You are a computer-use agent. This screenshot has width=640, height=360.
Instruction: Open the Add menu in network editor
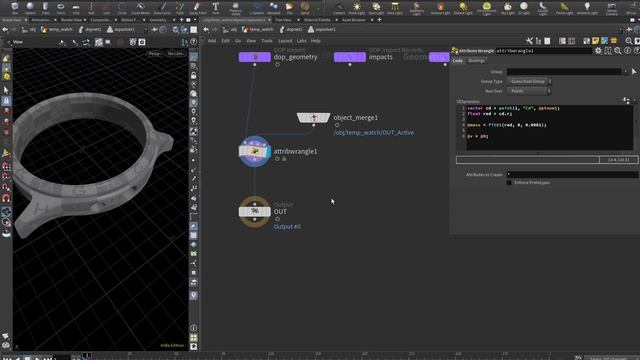pos(212,41)
